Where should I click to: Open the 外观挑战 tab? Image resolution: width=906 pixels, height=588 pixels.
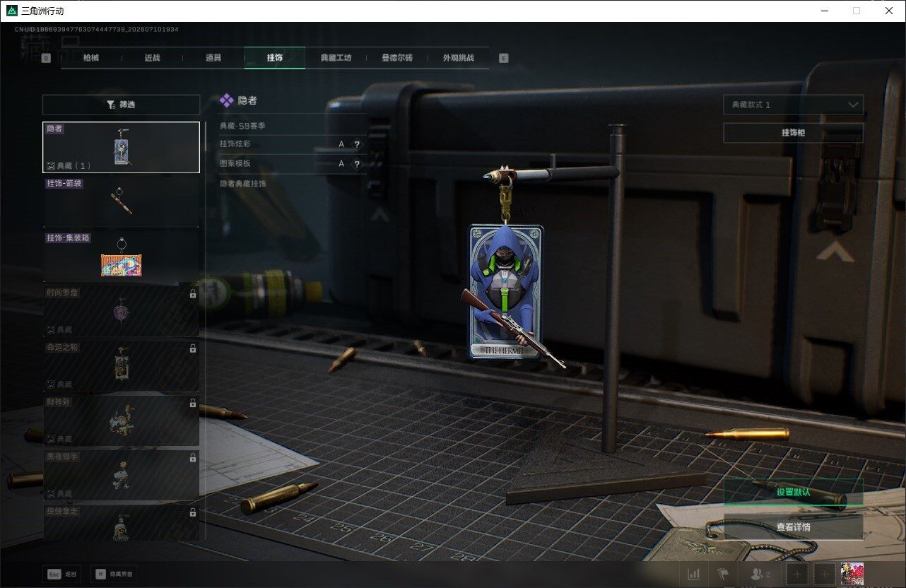click(x=458, y=58)
